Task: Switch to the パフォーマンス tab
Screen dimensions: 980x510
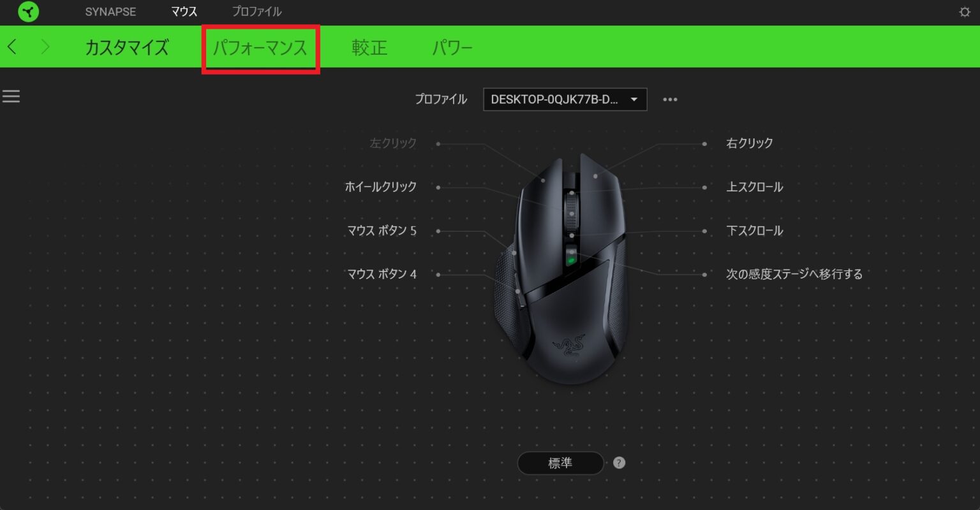Action: [260, 47]
